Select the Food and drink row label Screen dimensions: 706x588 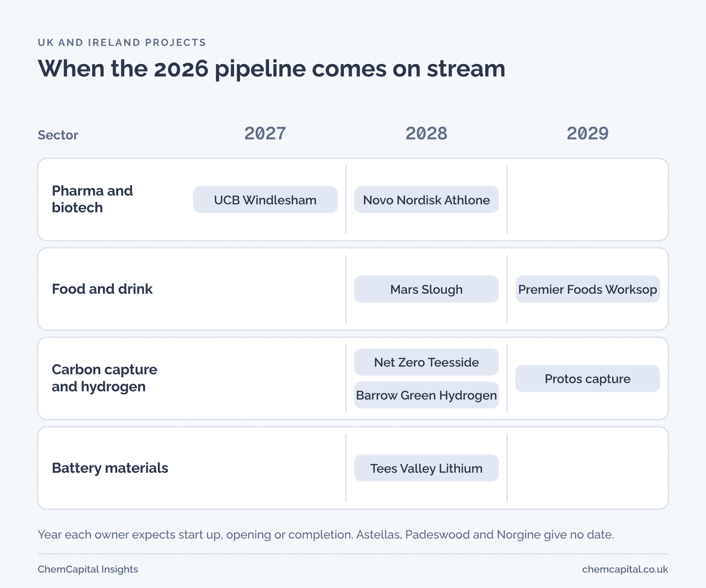point(102,289)
